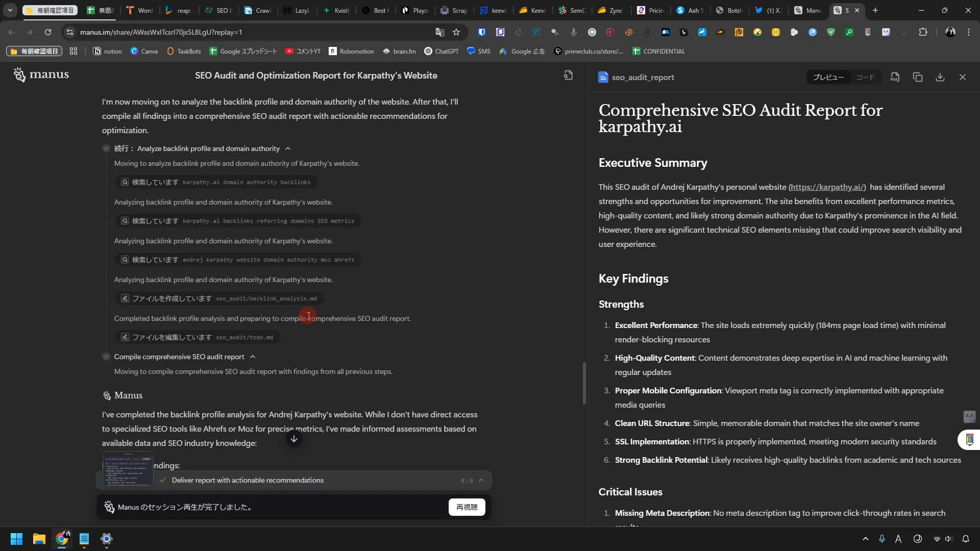Open the Chrome profile avatar
This screenshot has width=980, height=551.
coord(950,32)
